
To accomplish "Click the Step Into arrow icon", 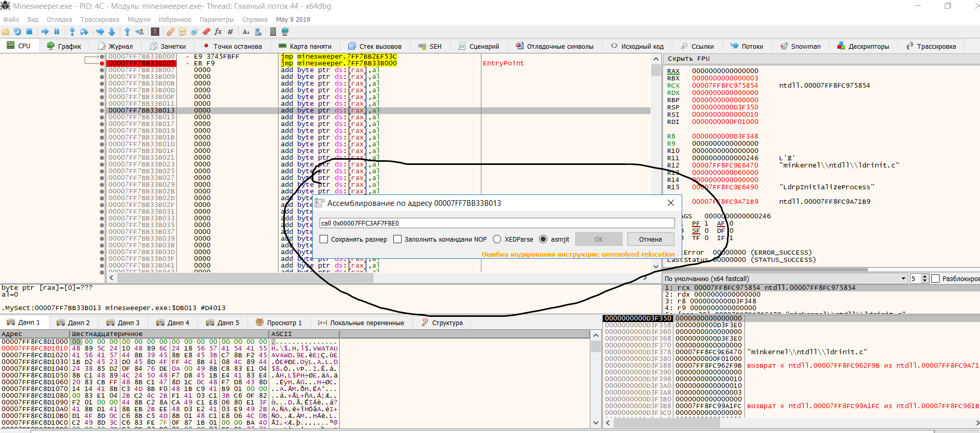I will 72,32.
